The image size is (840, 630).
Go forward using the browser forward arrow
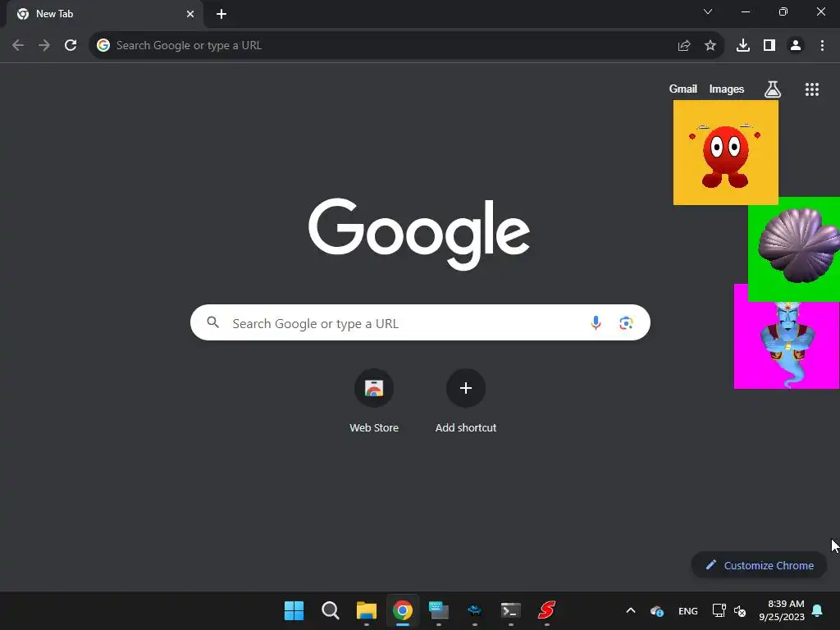[x=44, y=46]
